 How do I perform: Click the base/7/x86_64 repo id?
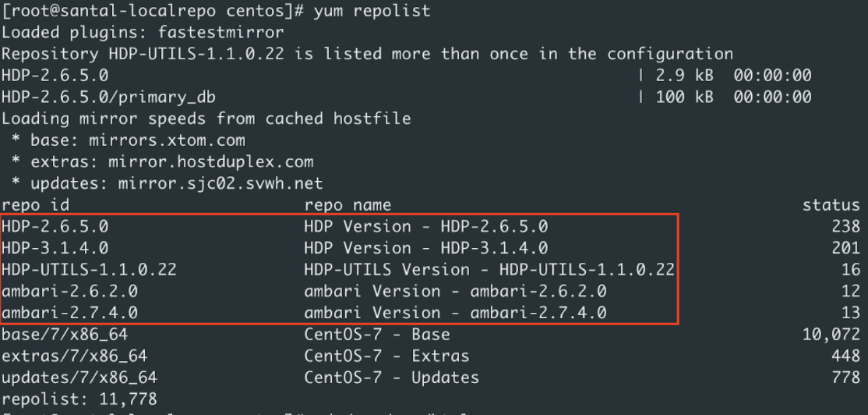point(65,335)
